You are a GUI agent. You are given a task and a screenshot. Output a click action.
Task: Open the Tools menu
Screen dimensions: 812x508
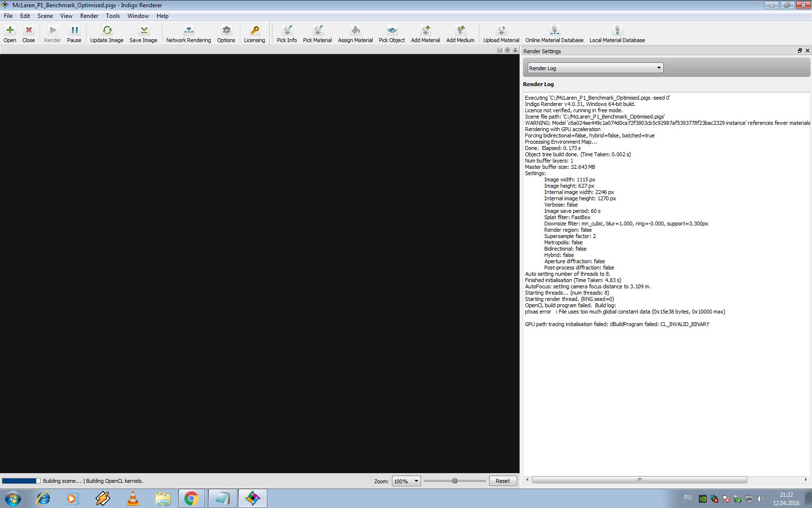click(x=113, y=16)
